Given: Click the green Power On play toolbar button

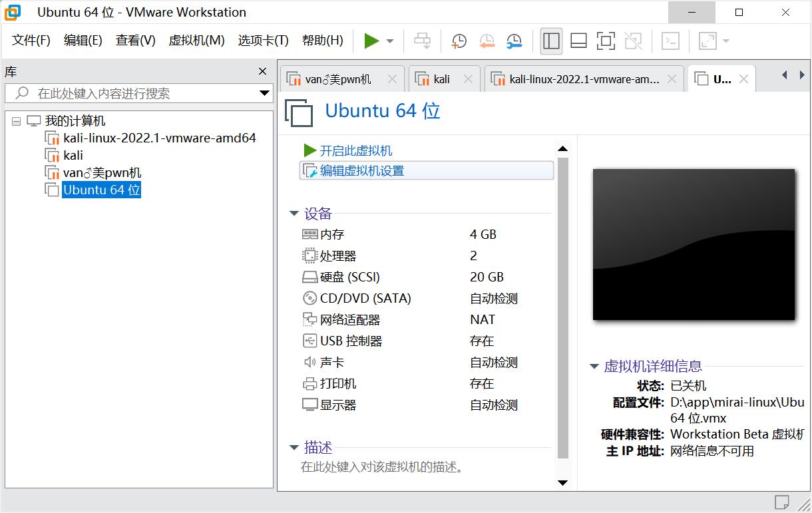Looking at the screenshot, I should pos(371,41).
